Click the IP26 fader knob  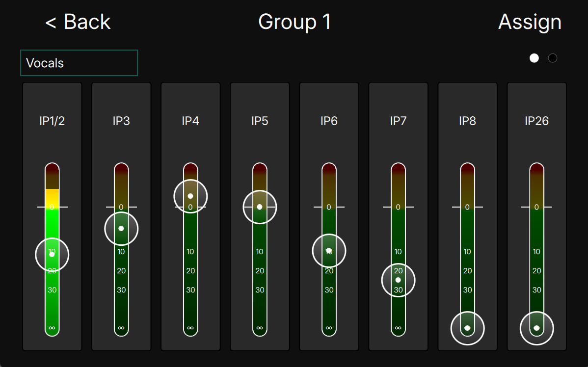pos(536,328)
